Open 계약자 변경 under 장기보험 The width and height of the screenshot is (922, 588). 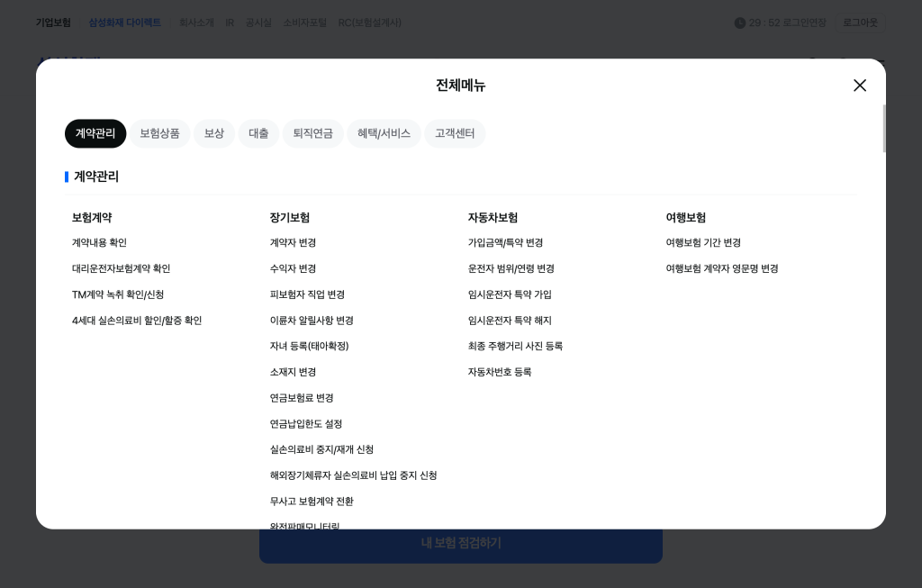[x=293, y=243]
